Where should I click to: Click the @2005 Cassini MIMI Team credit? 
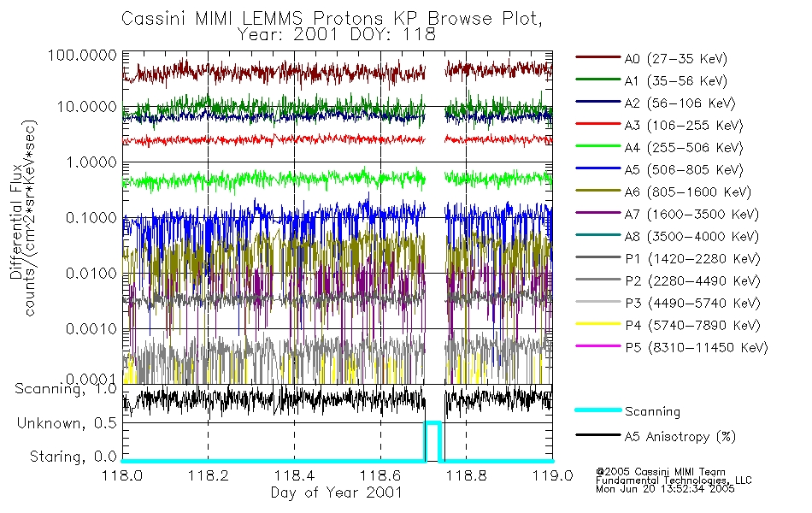(661, 472)
